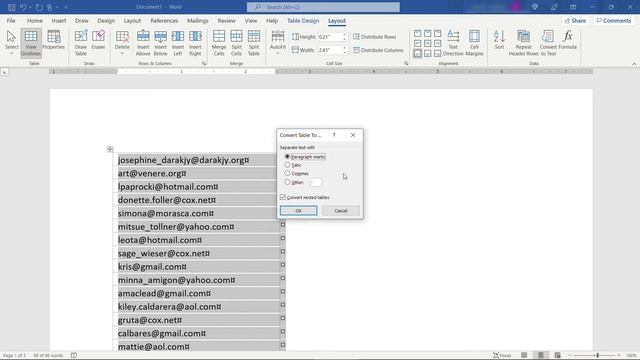Screen dimensions: 640x360
Task: Switch to the Mailings tab
Action: [x=198, y=20]
